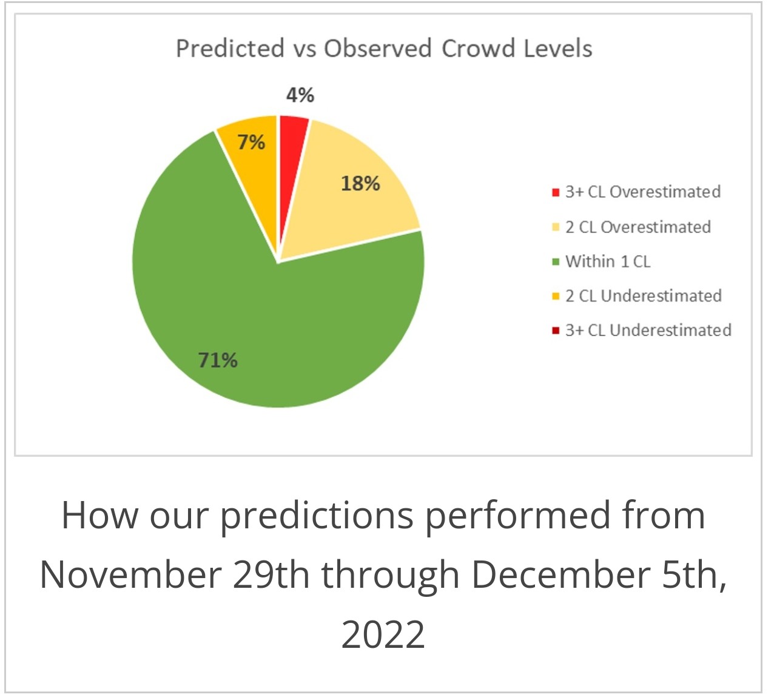The image size is (774, 700).
Task: Select the "3+ CL Overestimated" legend text
Action: tap(643, 192)
